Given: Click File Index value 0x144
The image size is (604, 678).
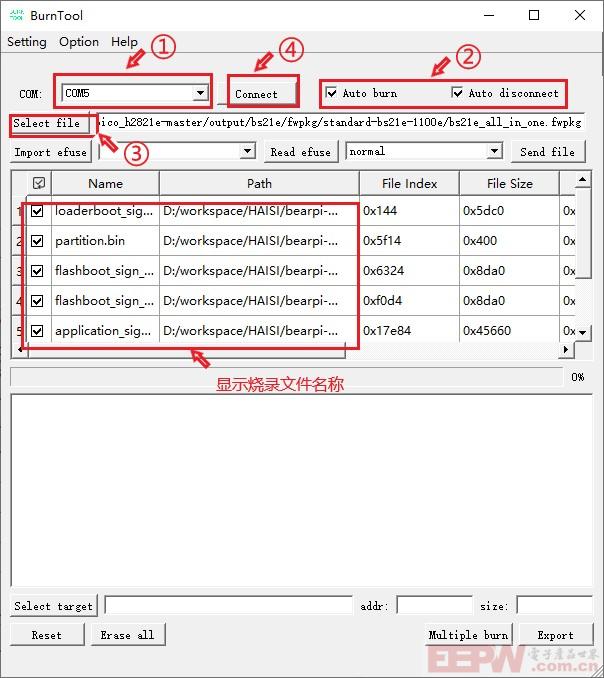Looking at the screenshot, I should [x=380, y=211].
